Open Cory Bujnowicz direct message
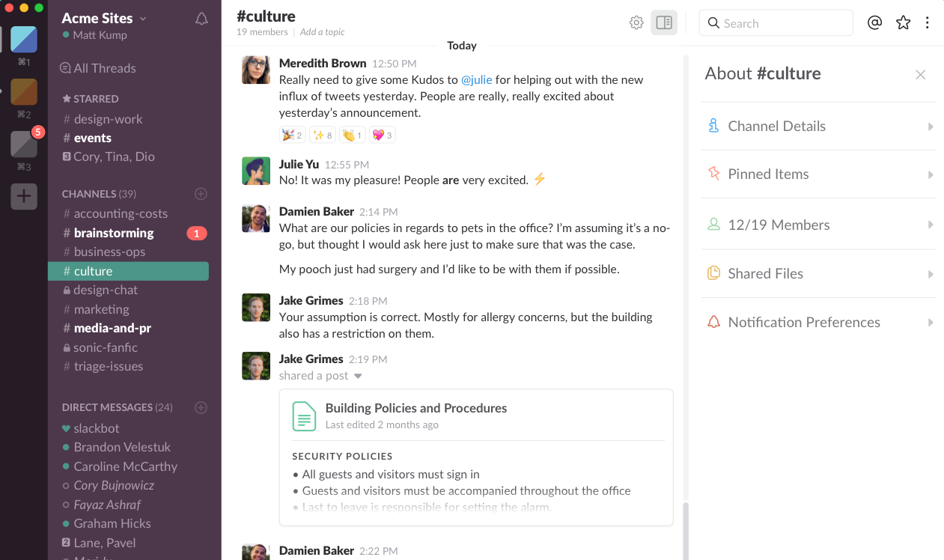 point(108,485)
